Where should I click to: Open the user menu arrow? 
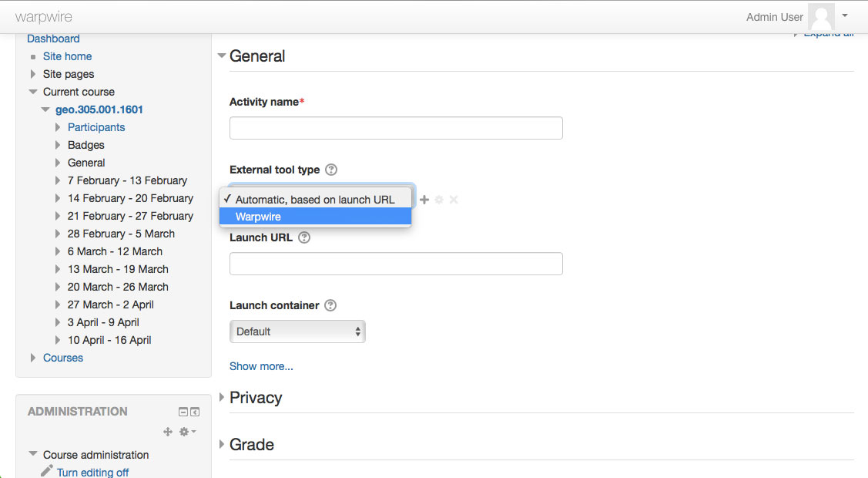845,15
